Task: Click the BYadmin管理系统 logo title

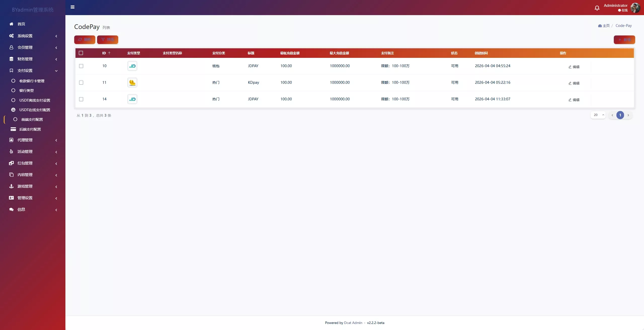Action: click(33, 10)
